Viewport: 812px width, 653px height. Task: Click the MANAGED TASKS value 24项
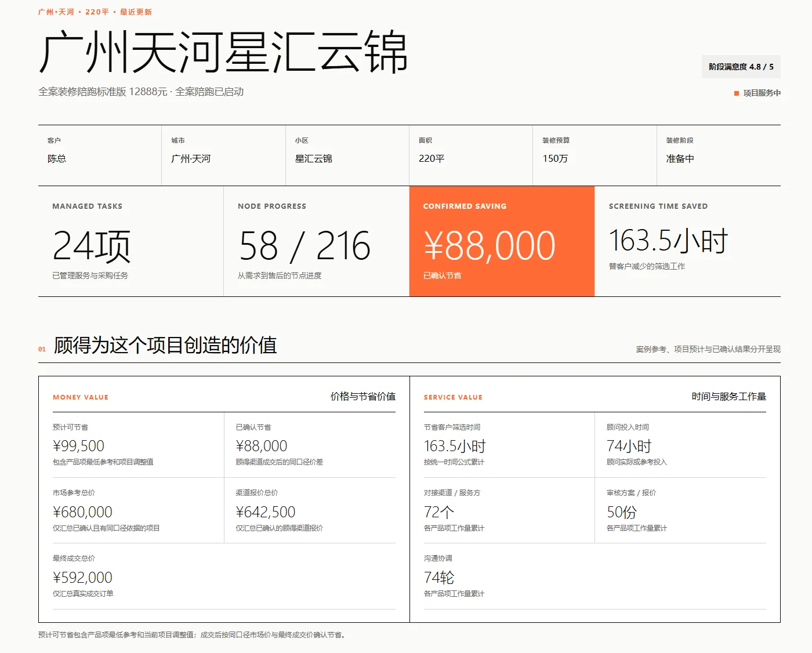pyautogui.click(x=92, y=246)
